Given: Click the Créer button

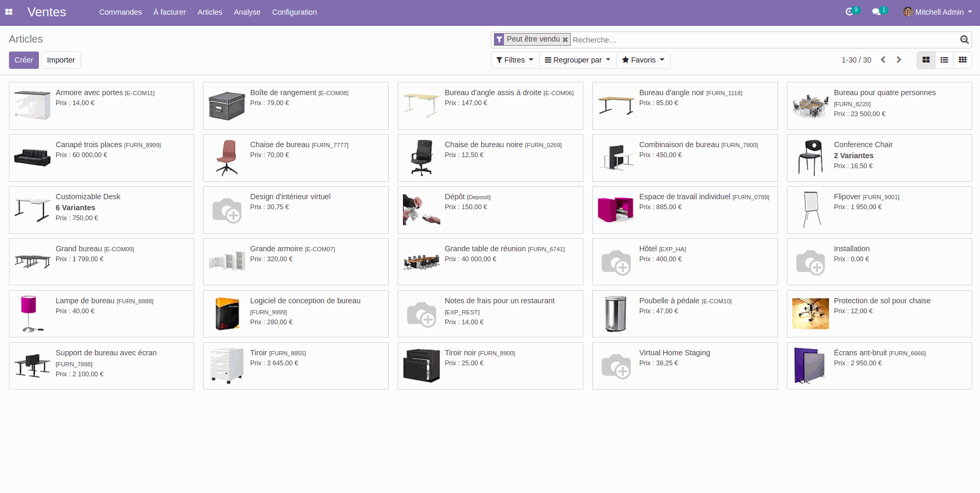Looking at the screenshot, I should pos(24,60).
